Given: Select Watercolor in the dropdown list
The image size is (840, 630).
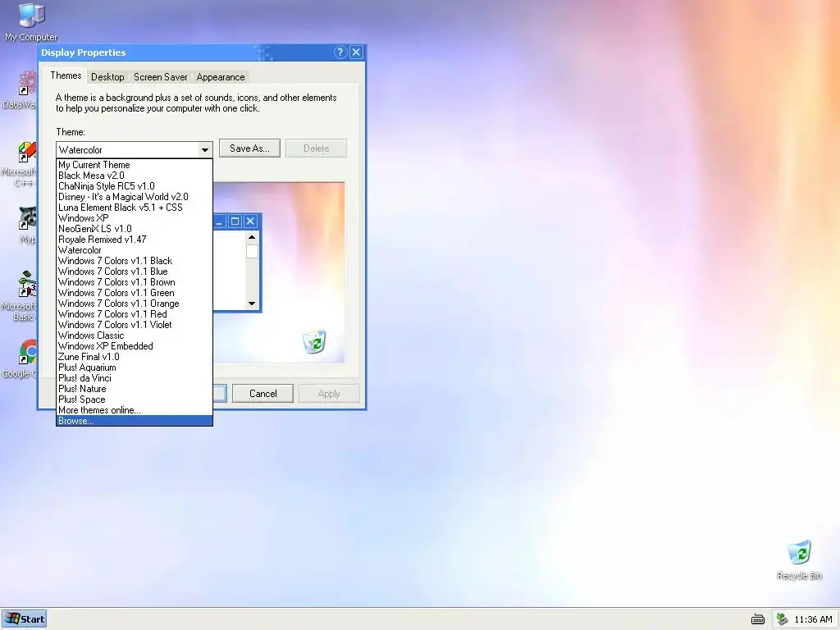Looking at the screenshot, I should pos(135,250).
